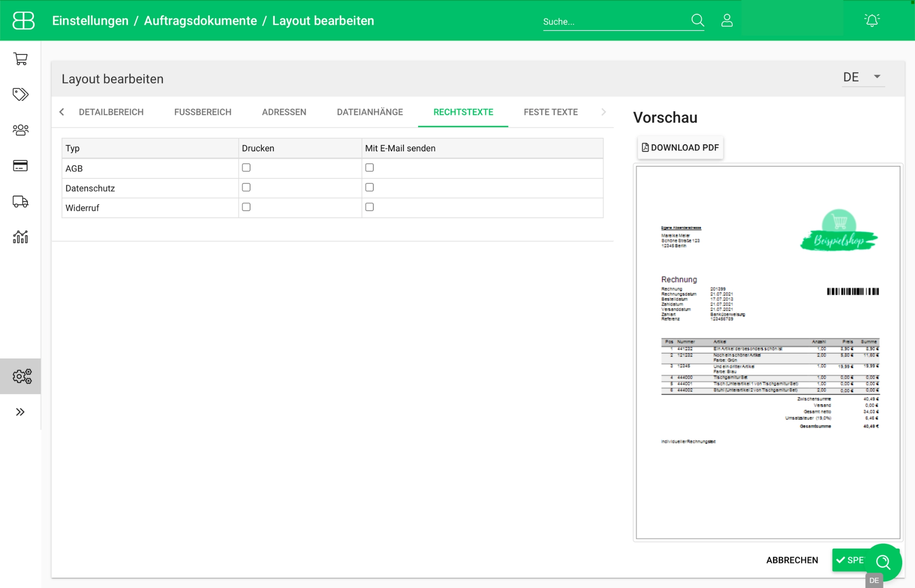Move tab strip back with left chevron
Viewport: 915px width, 588px height.
[x=62, y=112]
